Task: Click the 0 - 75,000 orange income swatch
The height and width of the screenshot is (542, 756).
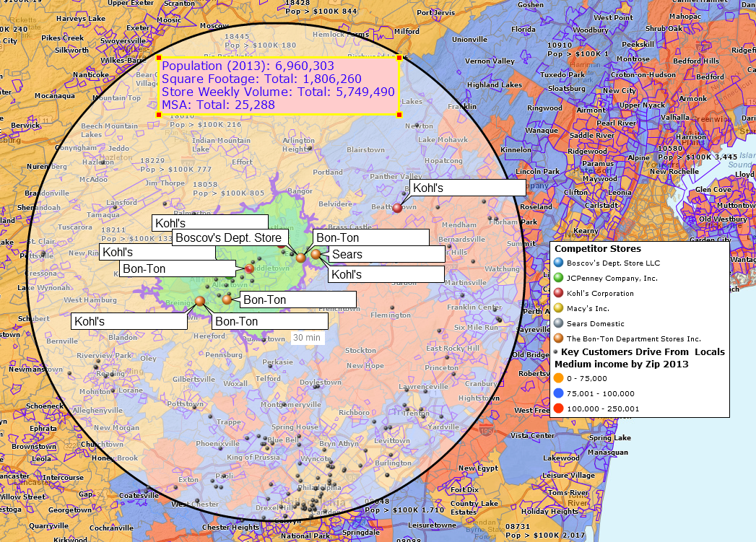Action: [558, 378]
